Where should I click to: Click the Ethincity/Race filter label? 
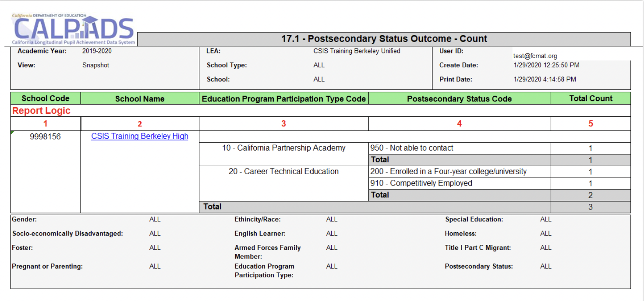pyautogui.click(x=258, y=220)
